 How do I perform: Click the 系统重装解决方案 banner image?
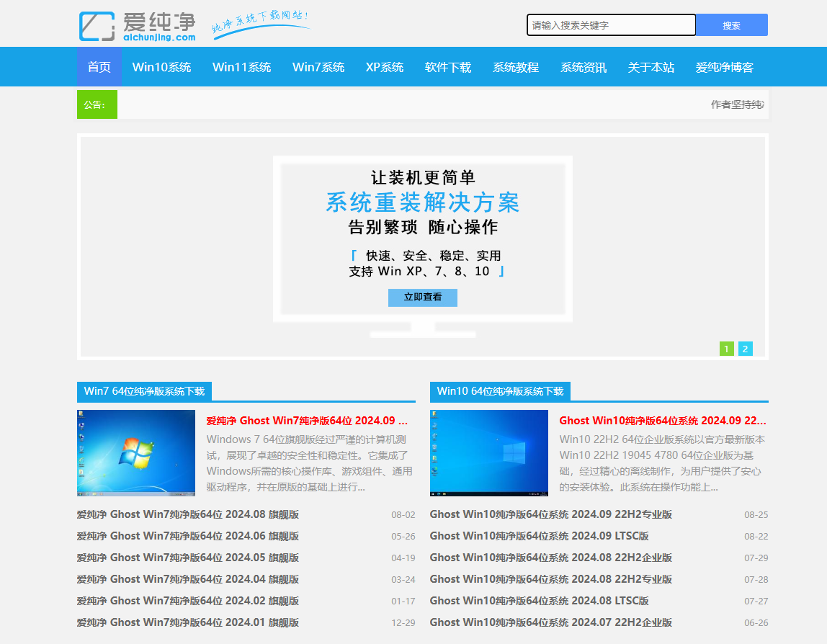[422, 246]
